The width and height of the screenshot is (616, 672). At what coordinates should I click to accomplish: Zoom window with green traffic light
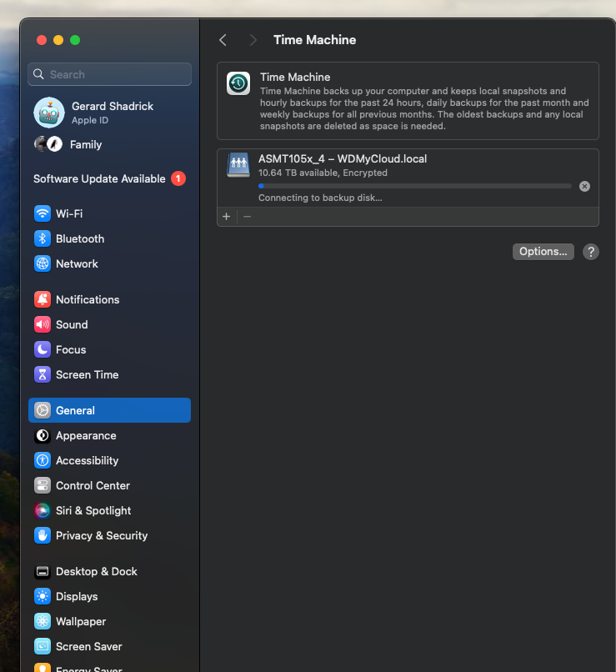pos(75,40)
